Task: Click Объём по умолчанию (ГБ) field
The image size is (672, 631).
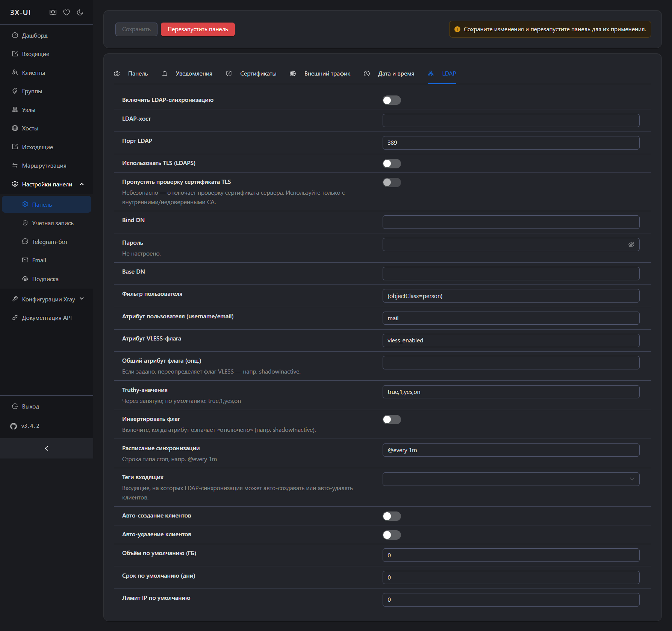Action: pos(511,555)
